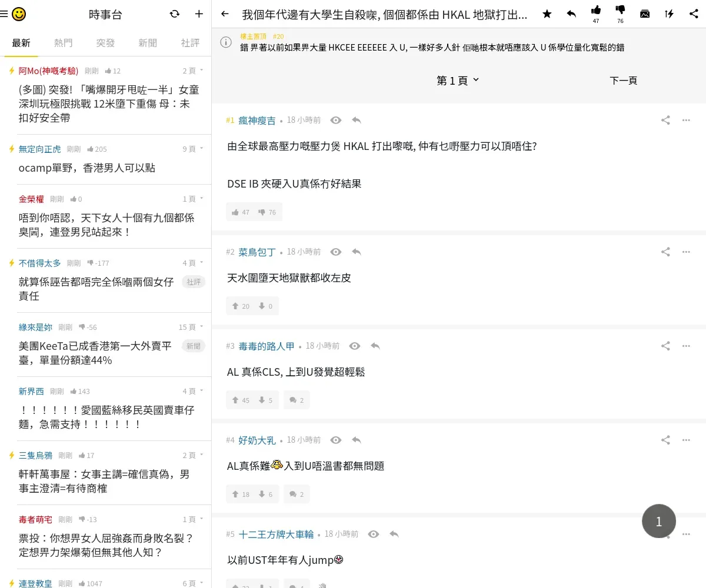706x588 pixels.
Task: Reply to the thread from the top toolbar
Action: (571, 14)
